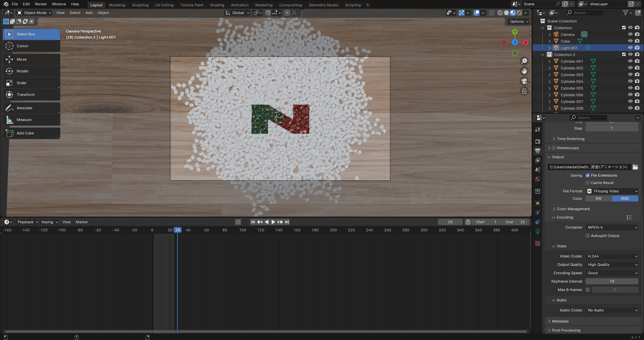Image resolution: width=644 pixels, height=340 pixels.
Task: Click the Select Box tool
Action: tap(32, 34)
